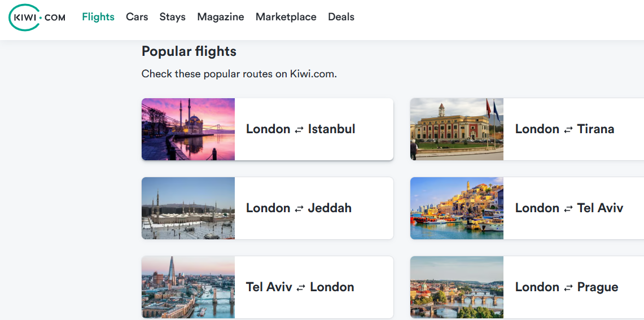Click the Tel Aviv–London swap arrows icon
This screenshot has width=644, height=320.
point(301,288)
